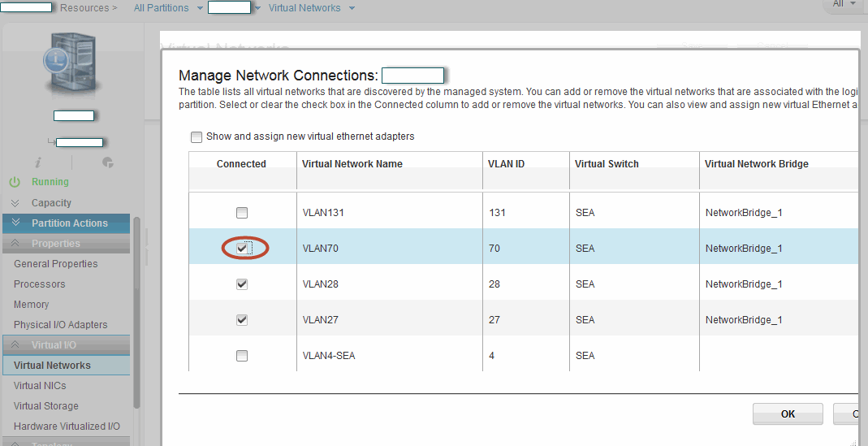Uncheck the Connected checkbox for VLAN28
The height and width of the screenshot is (446, 868).
pyautogui.click(x=242, y=284)
